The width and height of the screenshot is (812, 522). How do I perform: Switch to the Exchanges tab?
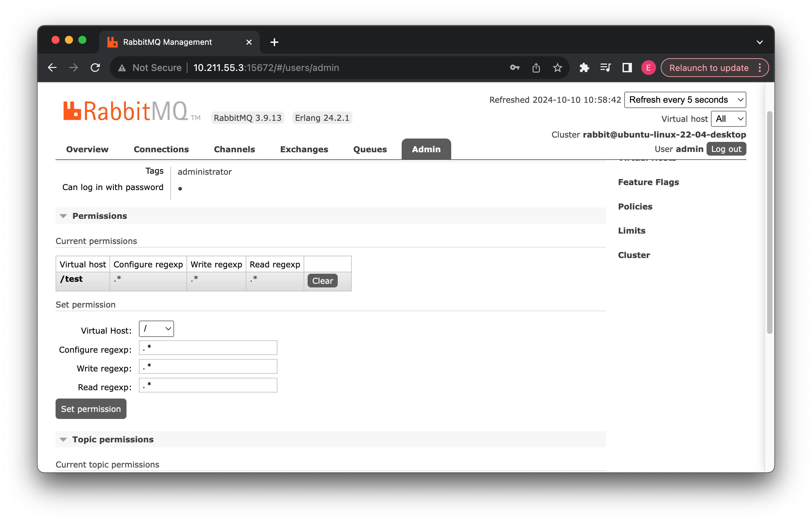pyautogui.click(x=304, y=149)
